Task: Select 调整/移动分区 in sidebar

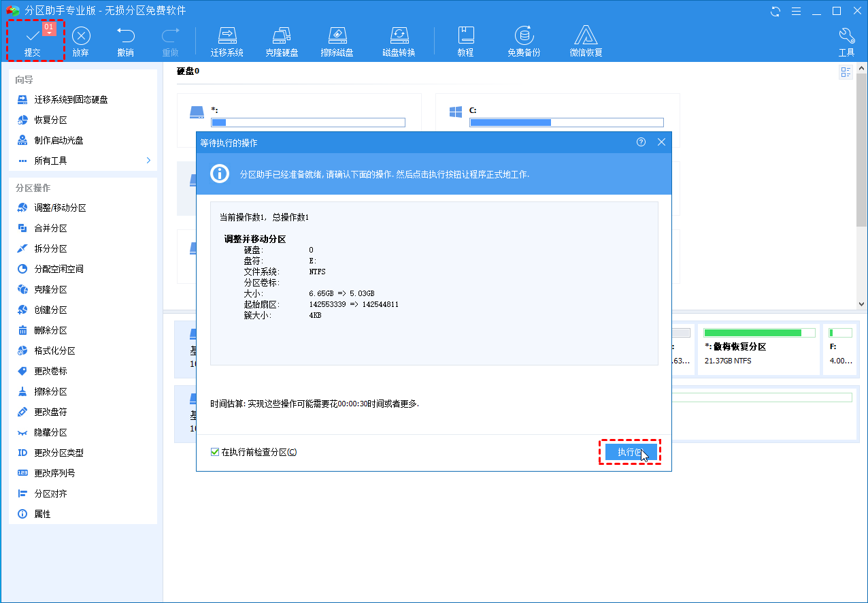Action: (60, 208)
